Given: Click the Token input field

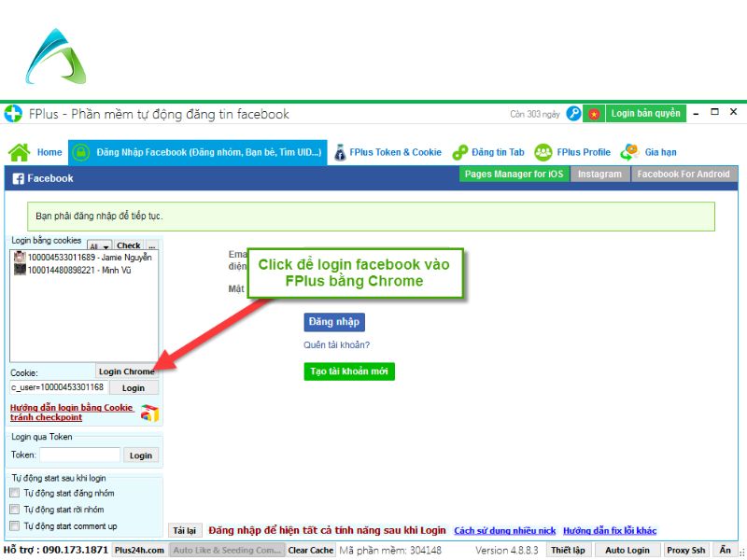Looking at the screenshot, I should click(79, 455).
